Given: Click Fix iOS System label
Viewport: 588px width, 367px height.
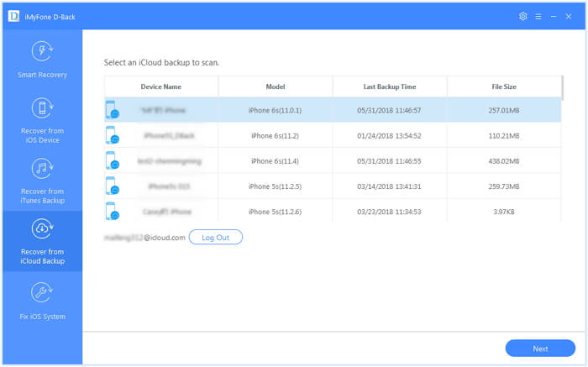Looking at the screenshot, I should [42, 317].
